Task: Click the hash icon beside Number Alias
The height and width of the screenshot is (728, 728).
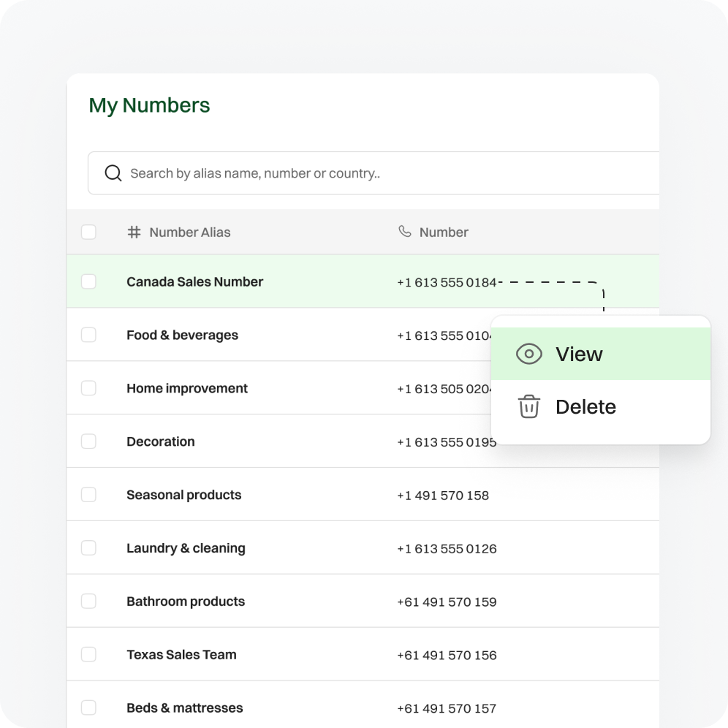Action: pyautogui.click(x=134, y=232)
